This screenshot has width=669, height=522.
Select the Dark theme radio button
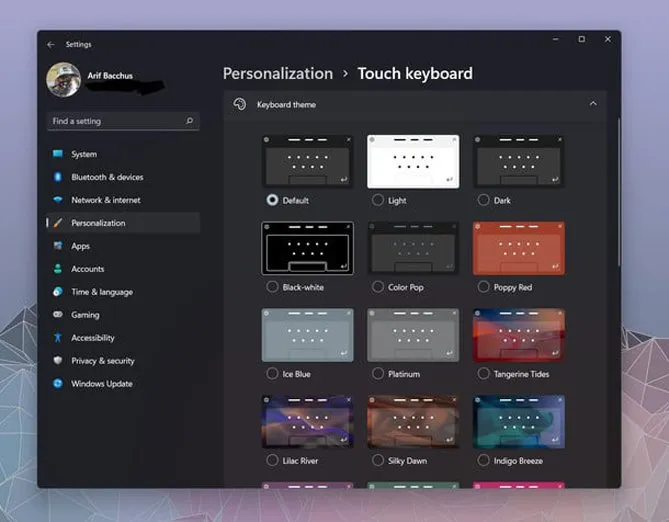coord(484,200)
